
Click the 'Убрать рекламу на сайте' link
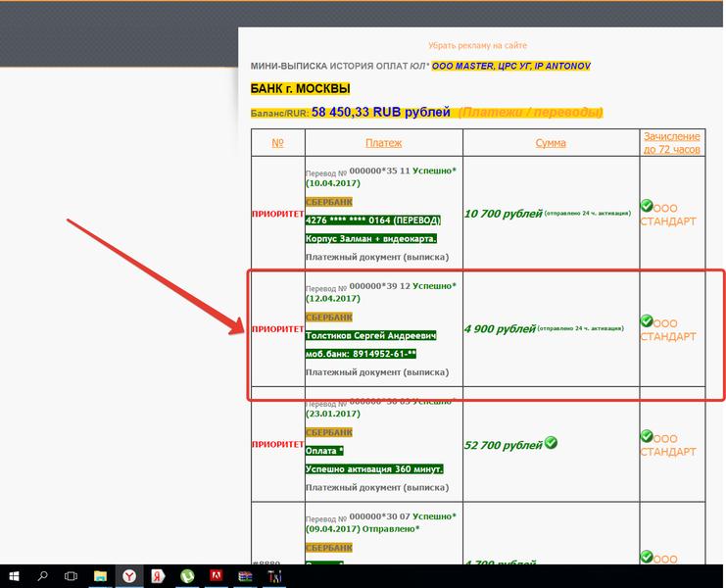(x=477, y=45)
